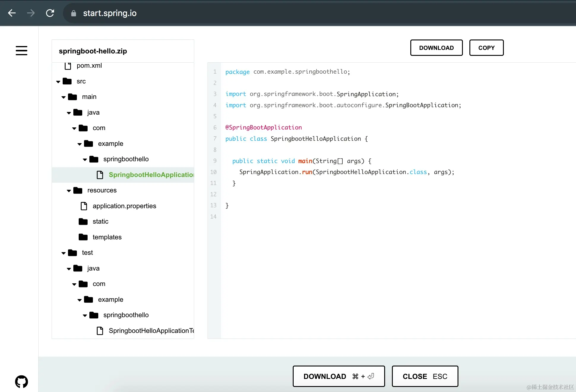Click the COPY button

[x=486, y=48]
